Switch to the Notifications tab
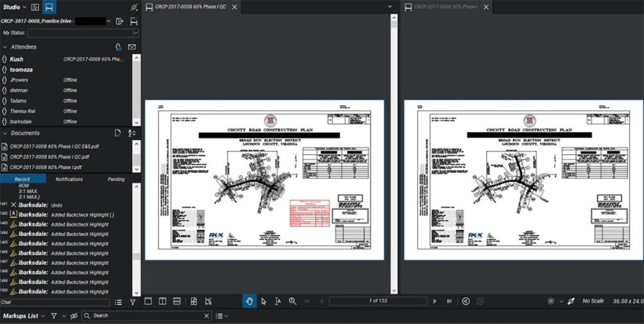Screen dimensions: 644x324 tap(69, 179)
